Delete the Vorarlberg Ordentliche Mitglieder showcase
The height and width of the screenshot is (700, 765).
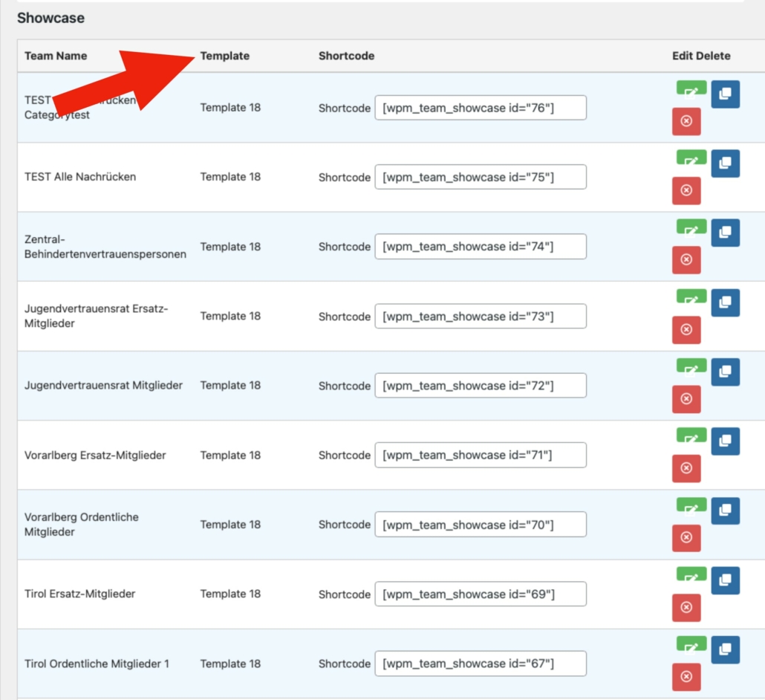pyautogui.click(x=686, y=538)
